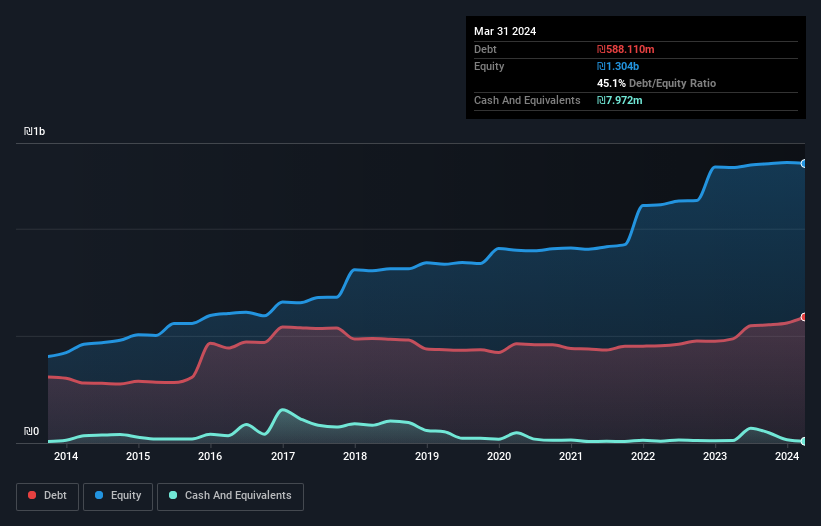Toggle the Equity legend button
The image size is (821, 526).
118,496
